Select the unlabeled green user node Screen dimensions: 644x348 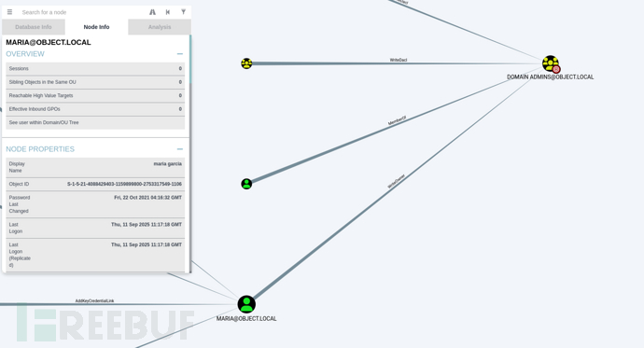tap(246, 184)
